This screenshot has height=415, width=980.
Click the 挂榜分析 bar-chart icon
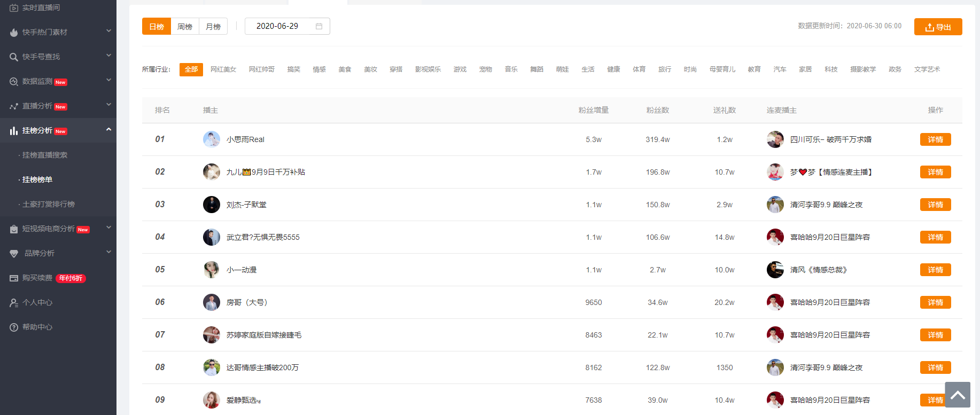point(14,131)
